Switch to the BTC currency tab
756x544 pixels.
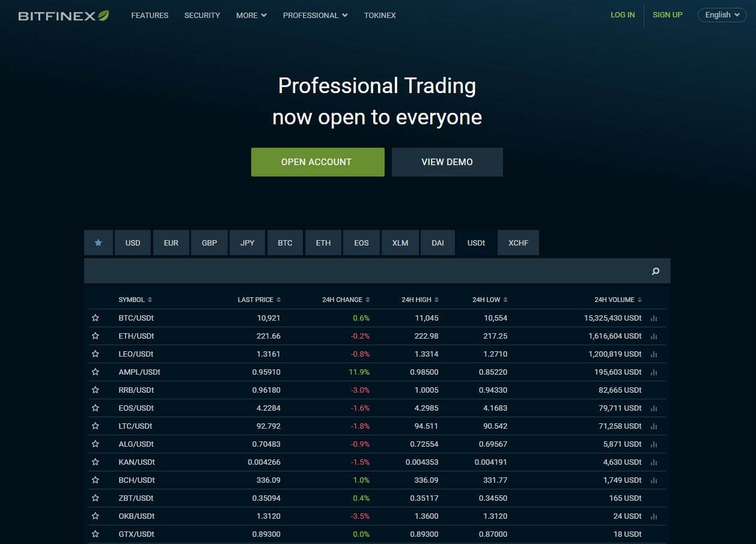(285, 243)
